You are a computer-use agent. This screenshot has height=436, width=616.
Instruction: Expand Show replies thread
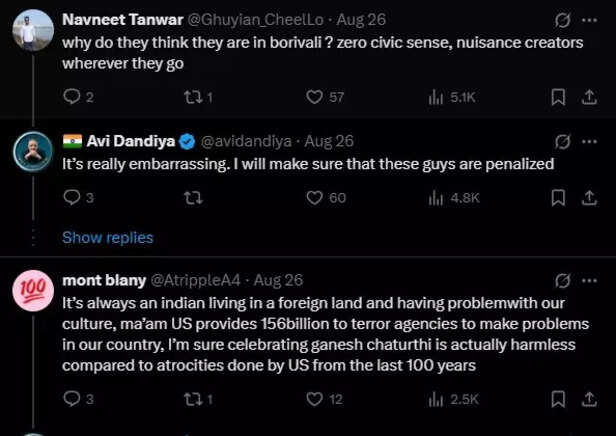(108, 237)
